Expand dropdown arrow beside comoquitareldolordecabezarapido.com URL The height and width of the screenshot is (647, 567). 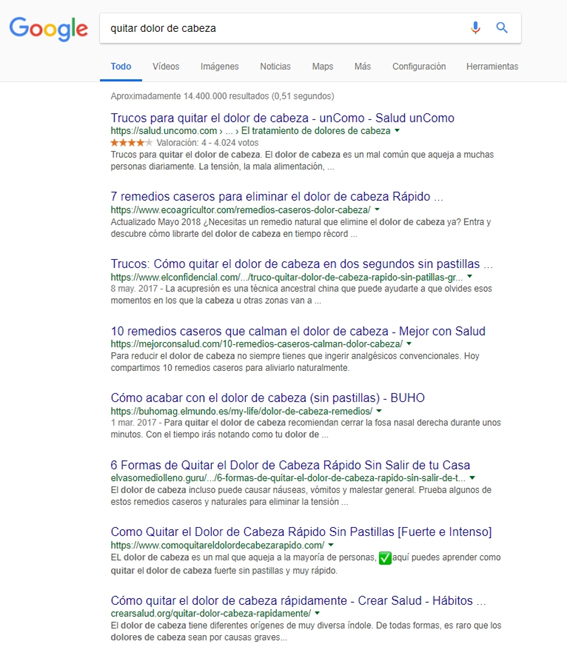coord(331,545)
